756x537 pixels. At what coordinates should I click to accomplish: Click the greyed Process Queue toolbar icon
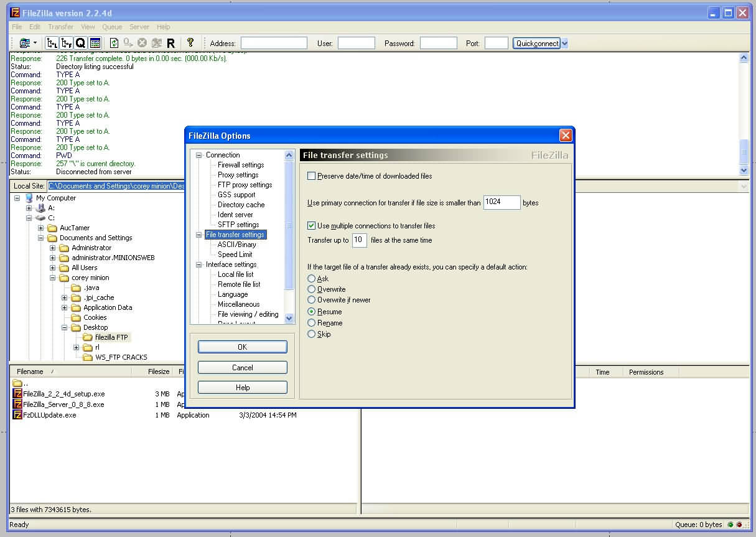[x=128, y=43]
